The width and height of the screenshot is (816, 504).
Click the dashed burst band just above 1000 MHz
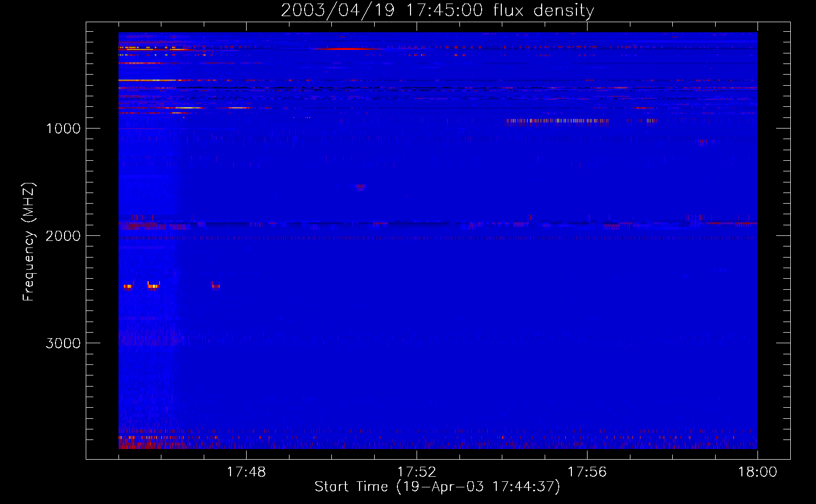click(557, 121)
